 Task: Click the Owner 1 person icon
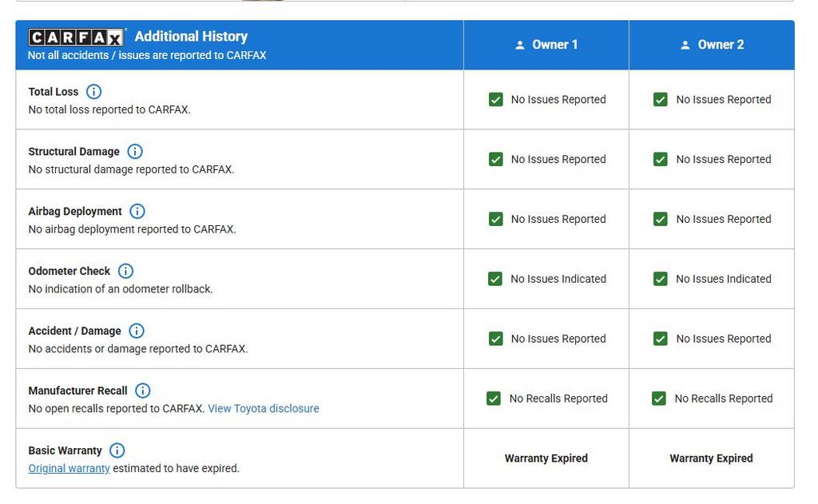click(520, 46)
